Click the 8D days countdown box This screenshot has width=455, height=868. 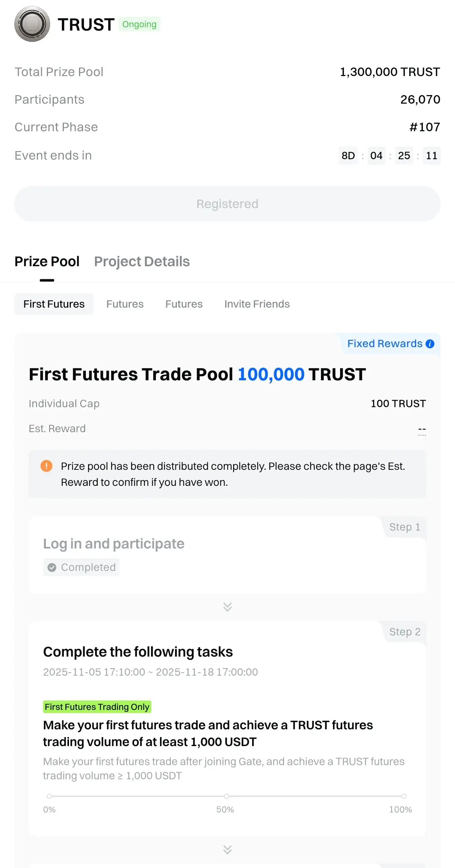(348, 156)
